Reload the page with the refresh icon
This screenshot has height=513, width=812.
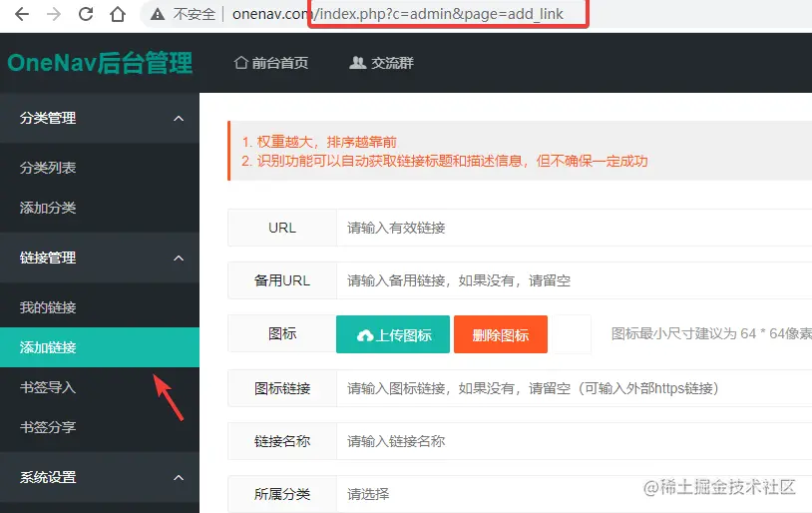86,14
